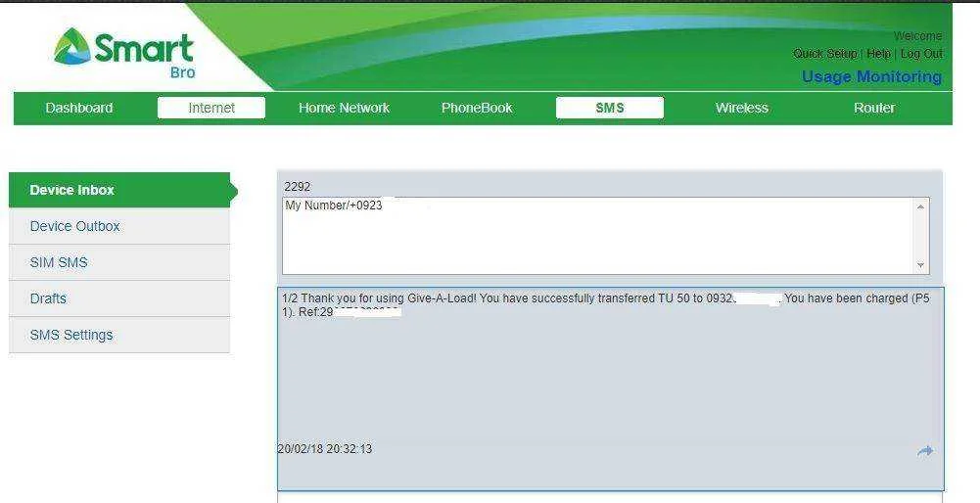Click the Help link
This screenshot has height=503, width=980.
(878, 54)
